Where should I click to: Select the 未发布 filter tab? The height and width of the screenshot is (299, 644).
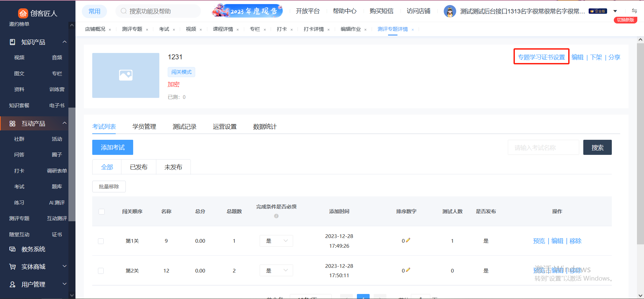[x=173, y=167]
